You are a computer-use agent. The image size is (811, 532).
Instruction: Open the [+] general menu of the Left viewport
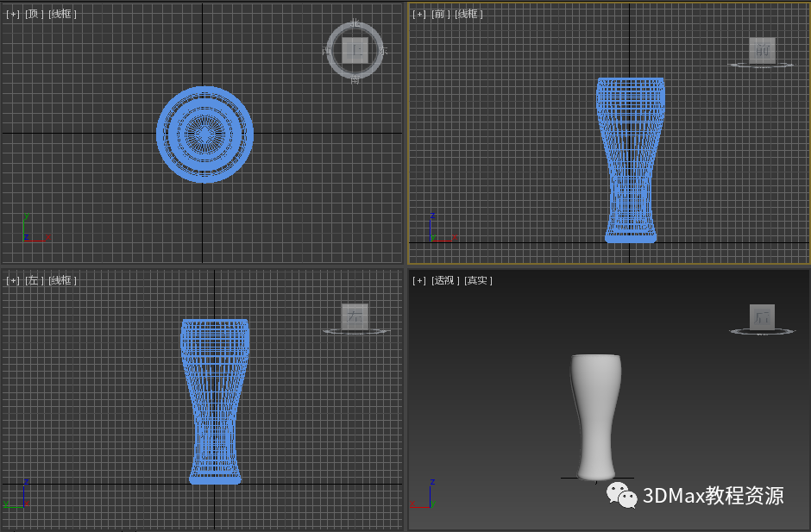coord(12,280)
